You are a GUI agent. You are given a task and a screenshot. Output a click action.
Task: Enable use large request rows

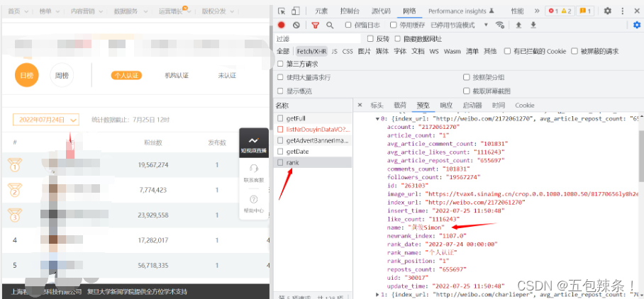tap(280, 77)
